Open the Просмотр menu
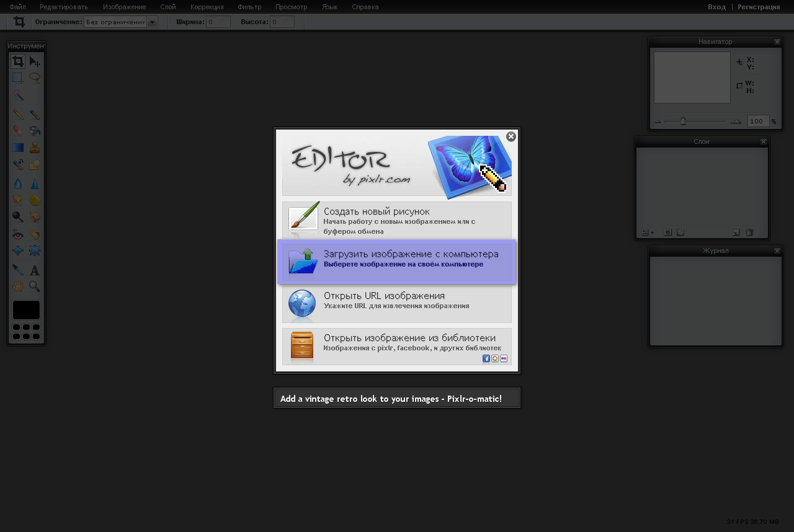 (x=292, y=7)
